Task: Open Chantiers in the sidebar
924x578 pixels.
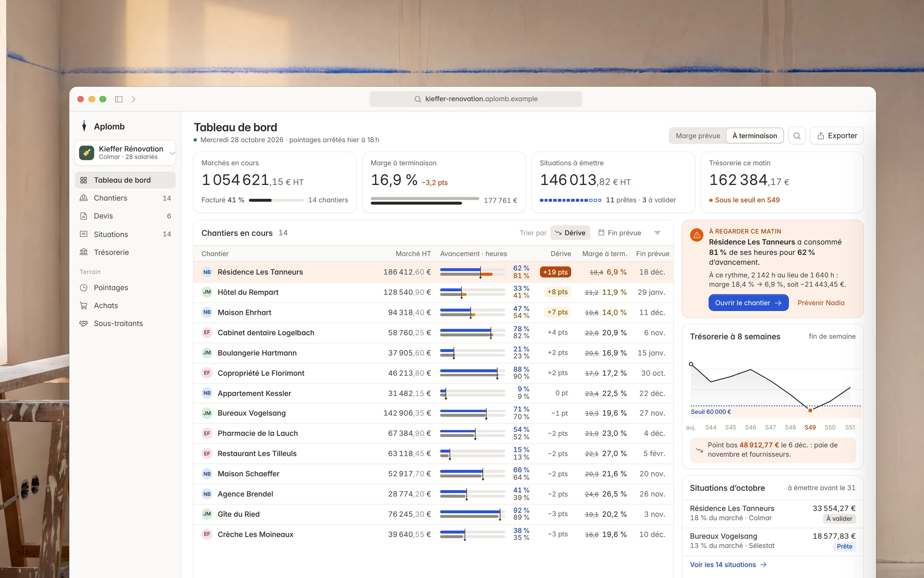Action: 125,198
